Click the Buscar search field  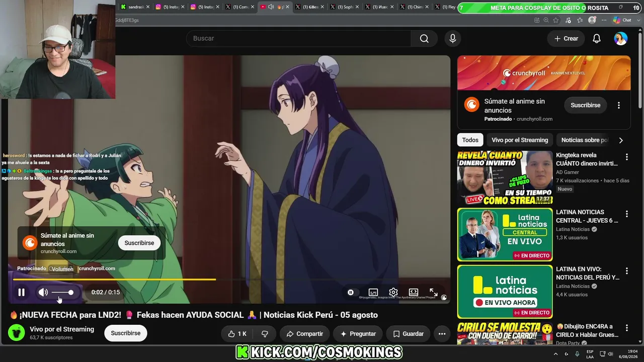[x=299, y=39]
